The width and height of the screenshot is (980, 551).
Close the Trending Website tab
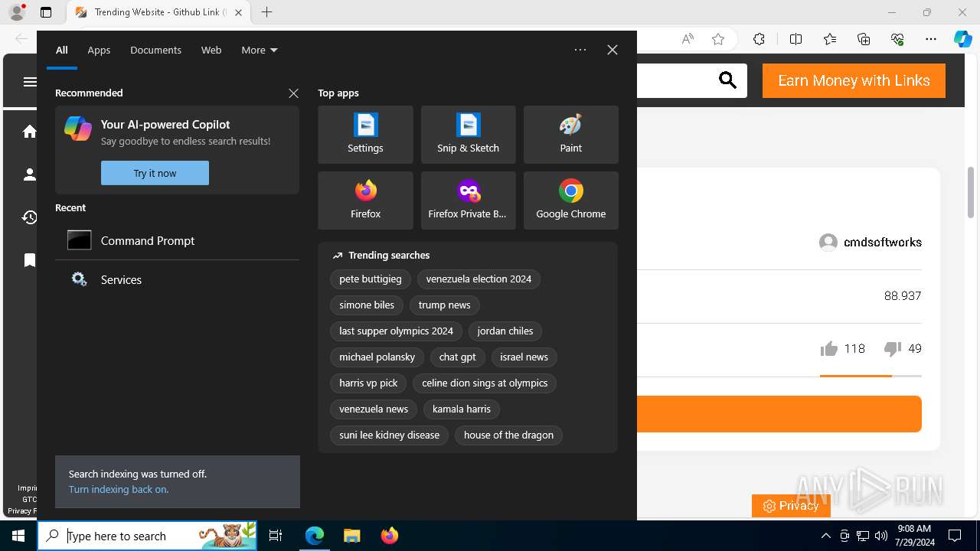tap(238, 12)
